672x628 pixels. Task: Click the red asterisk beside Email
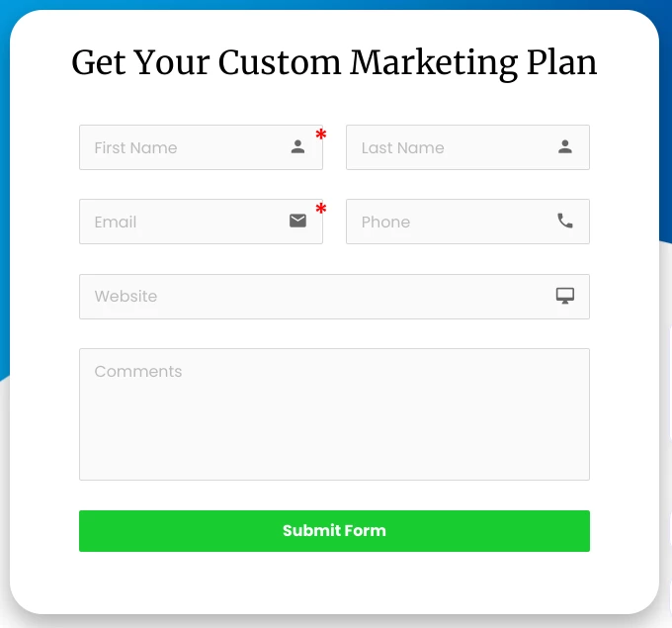(x=320, y=210)
